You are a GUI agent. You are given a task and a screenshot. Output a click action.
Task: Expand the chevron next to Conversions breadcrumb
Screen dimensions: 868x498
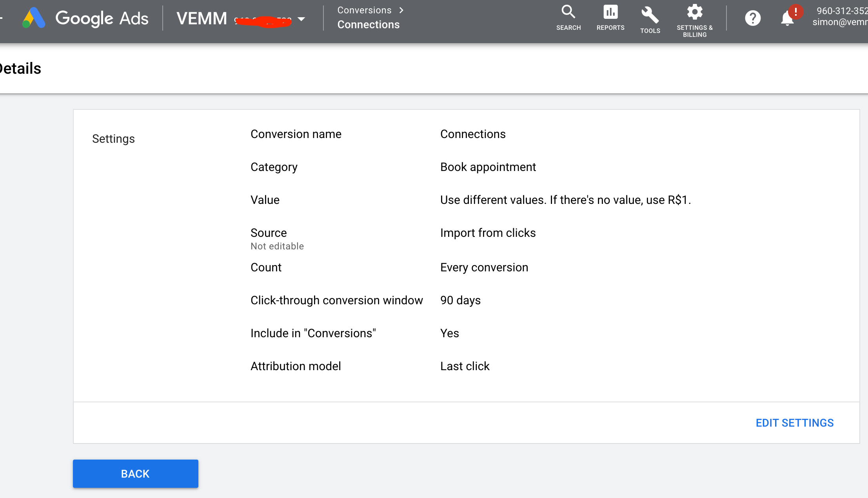point(401,10)
